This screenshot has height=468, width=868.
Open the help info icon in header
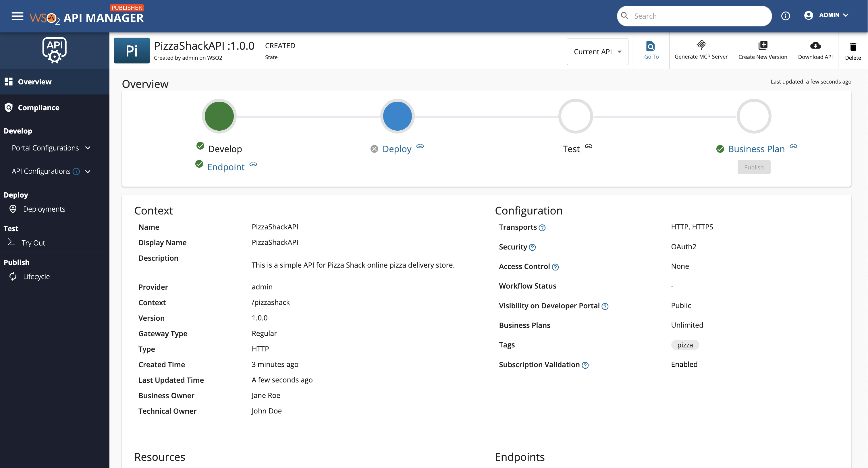786,16
